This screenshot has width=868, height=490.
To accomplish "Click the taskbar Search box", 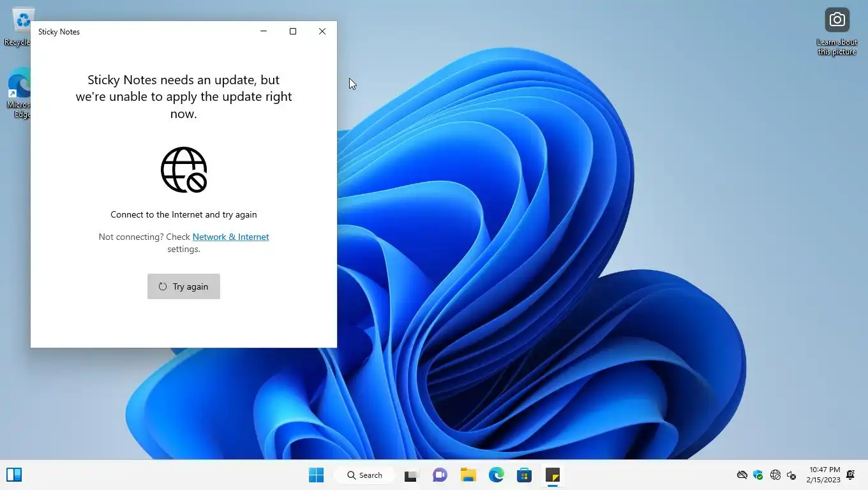I will coord(366,475).
